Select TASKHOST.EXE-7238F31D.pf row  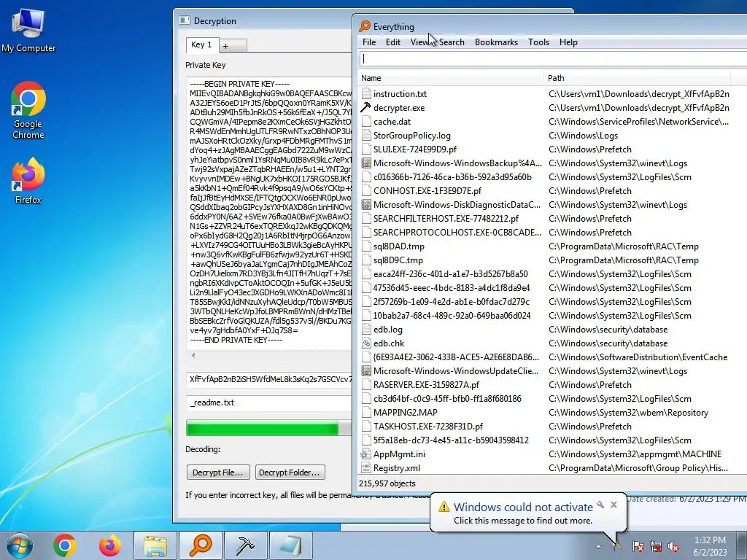(428, 426)
